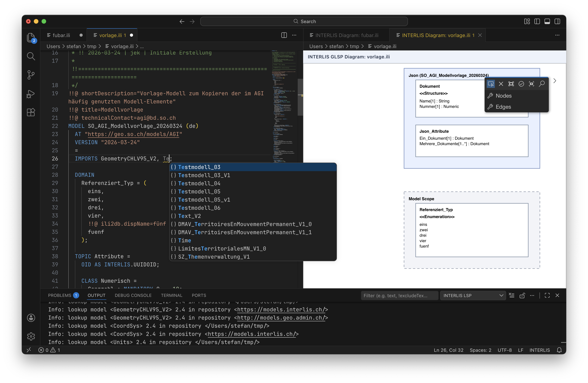Screen dimensions: 588x383
Task: Open the Search view in activity bar
Action: [31, 56]
